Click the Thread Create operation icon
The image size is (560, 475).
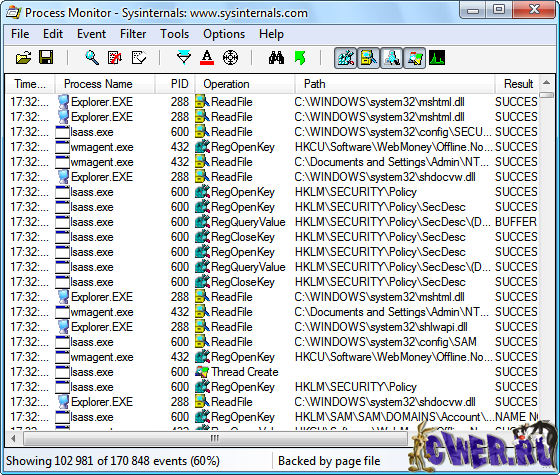point(202,372)
